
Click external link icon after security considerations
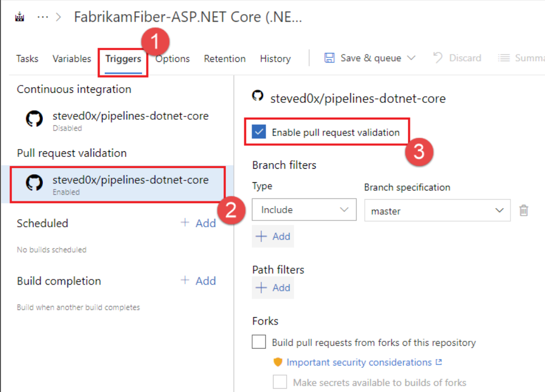tap(439, 362)
